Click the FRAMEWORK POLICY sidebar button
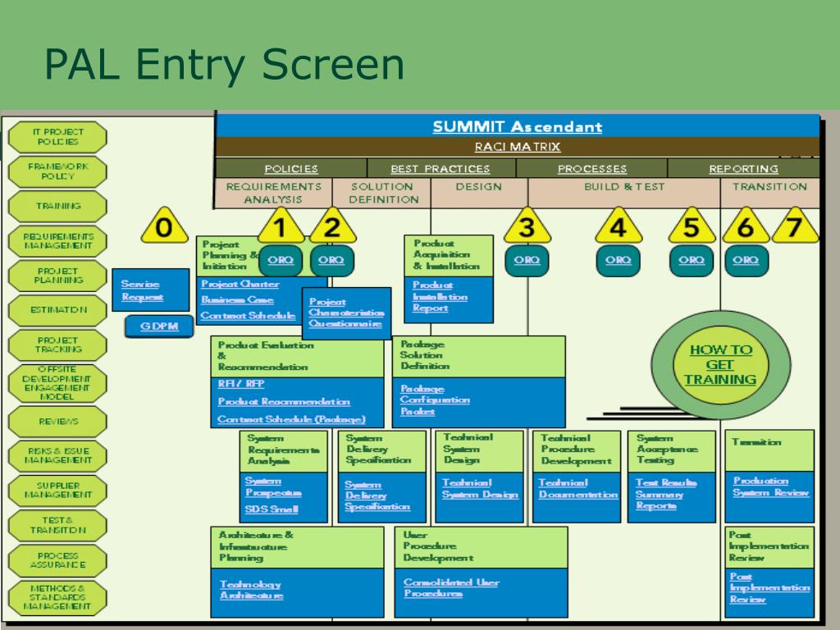 57,171
